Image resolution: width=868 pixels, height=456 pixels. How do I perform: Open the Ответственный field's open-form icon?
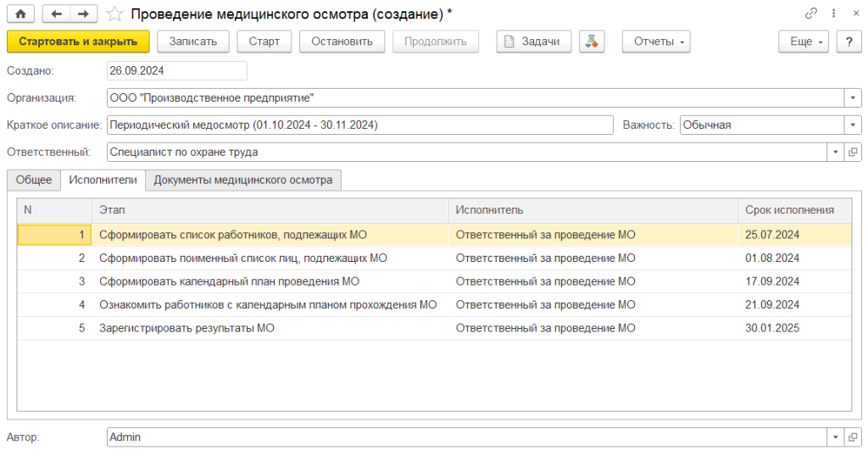[853, 153]
